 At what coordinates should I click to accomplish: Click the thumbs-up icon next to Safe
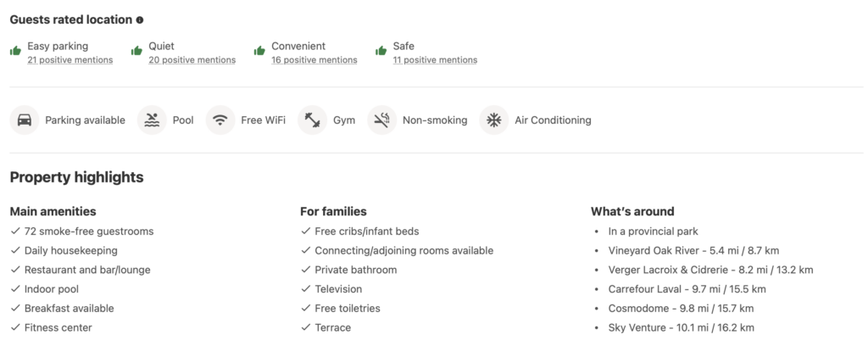(381, 51)
